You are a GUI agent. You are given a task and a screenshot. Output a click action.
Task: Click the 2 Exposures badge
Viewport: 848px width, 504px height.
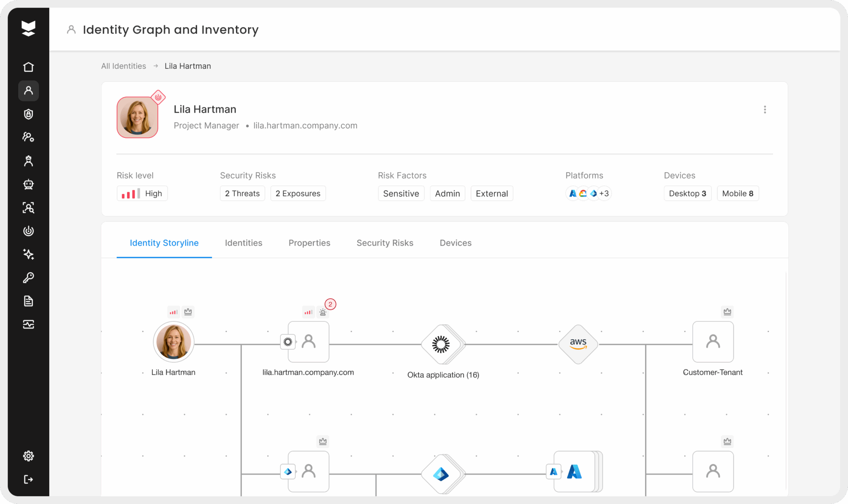pos(298,193)
